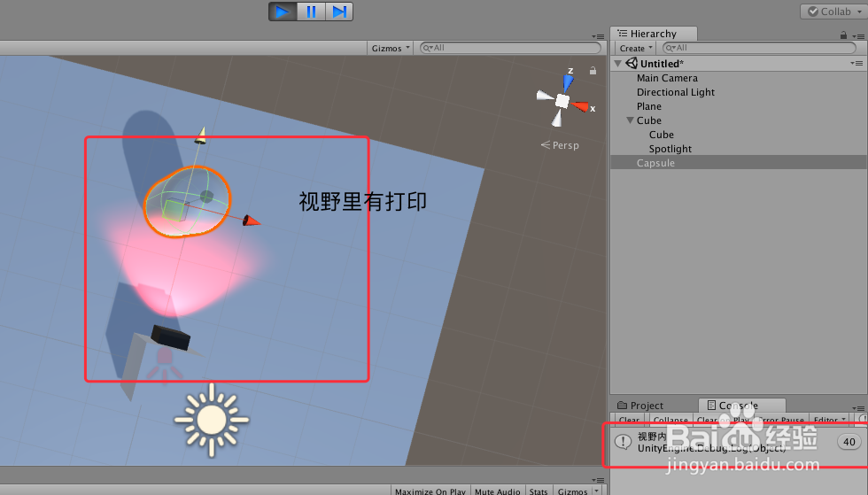Screen dimensions: 868x495
Task: Collapse the parent Cube arrow
Action: coord(630,120)
